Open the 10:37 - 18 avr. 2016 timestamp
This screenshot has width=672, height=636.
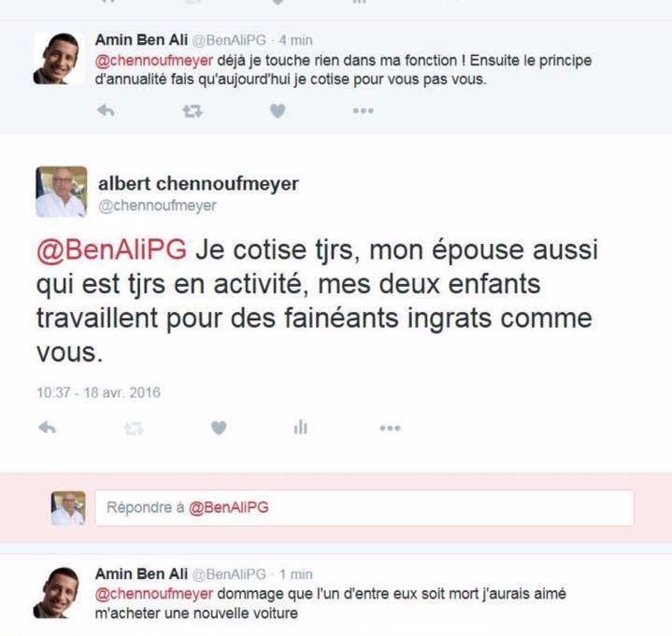98,392
